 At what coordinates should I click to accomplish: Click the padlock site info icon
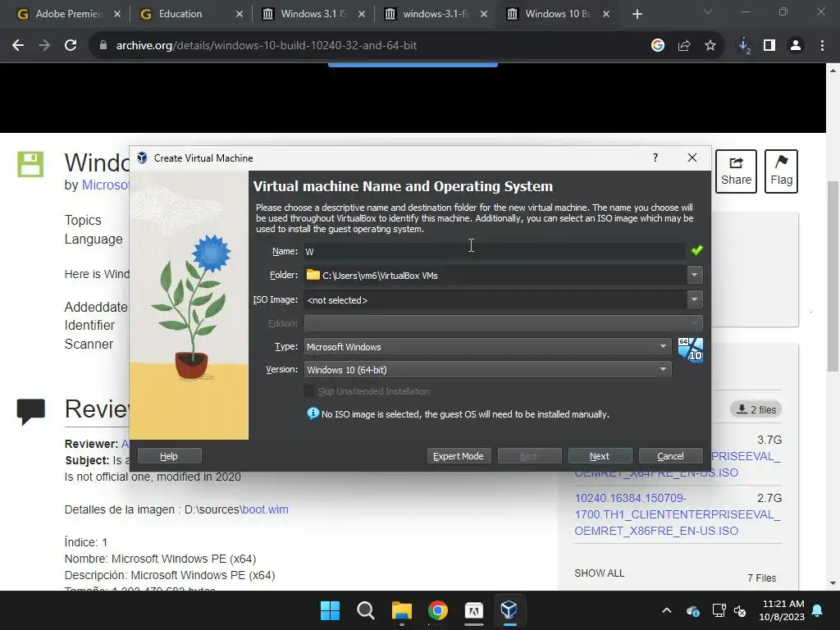pos(103,46)
